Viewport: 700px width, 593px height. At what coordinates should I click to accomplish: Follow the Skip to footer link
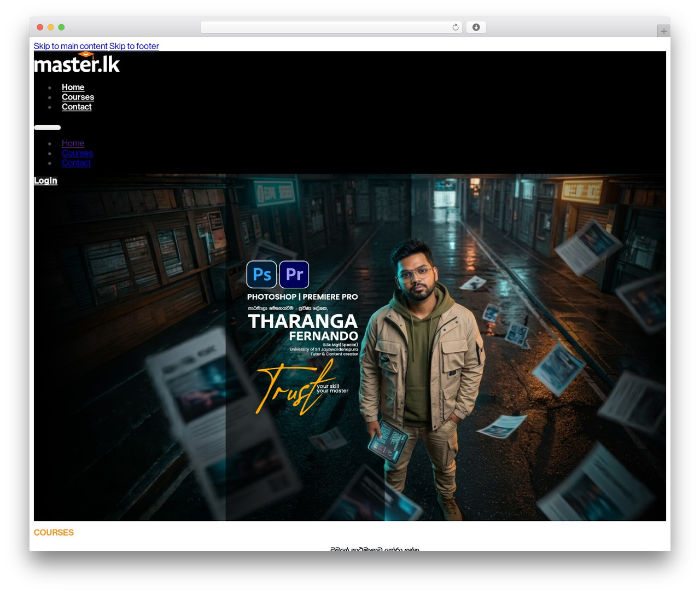(x=134, y=46)
